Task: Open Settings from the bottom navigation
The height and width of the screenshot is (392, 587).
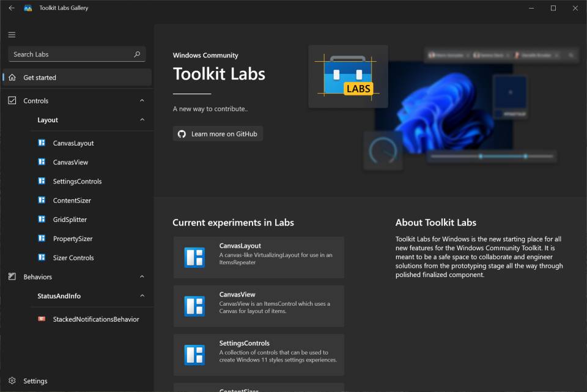Action: (35, 380)
